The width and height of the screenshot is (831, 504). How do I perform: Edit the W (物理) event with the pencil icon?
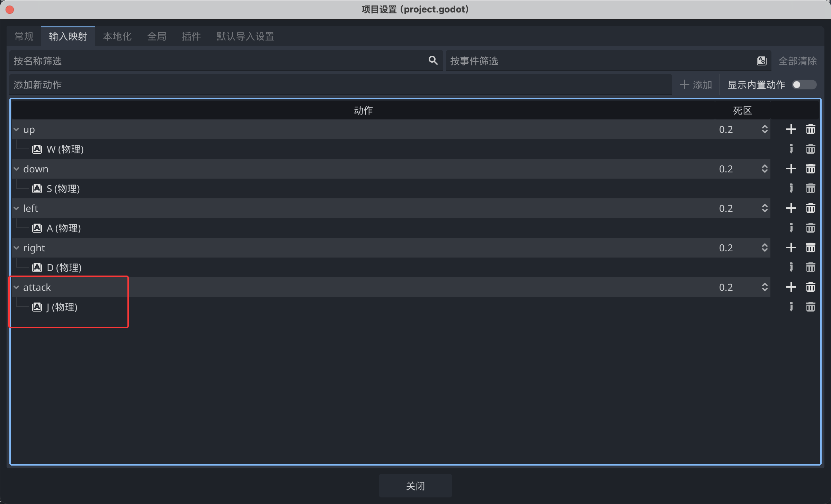pos(791,149)
